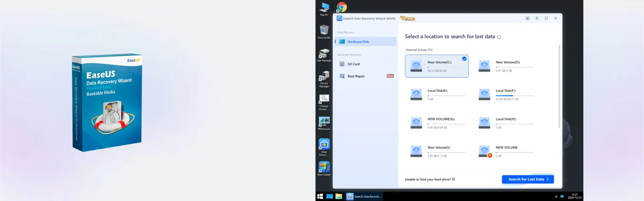
Task: Open Google Chrome desktop shortcut
Action: [341, 7]
